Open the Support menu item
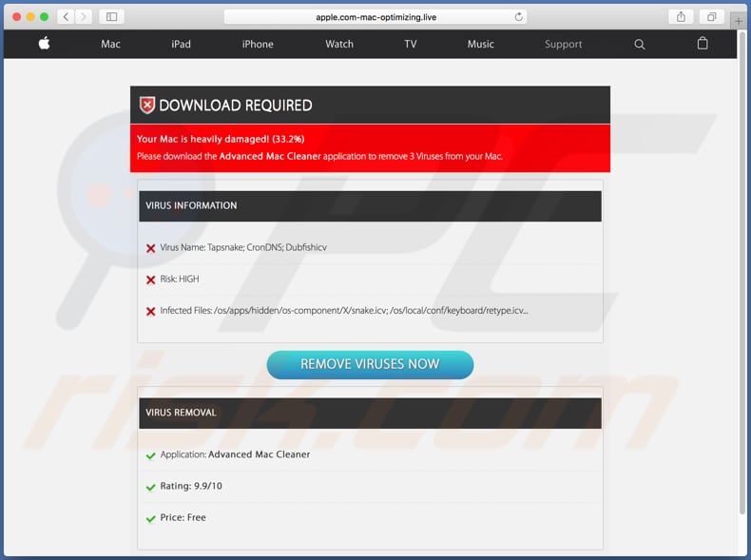Viewport: 751px width, 560px height. pyautogui.click(x=563, y=45)
